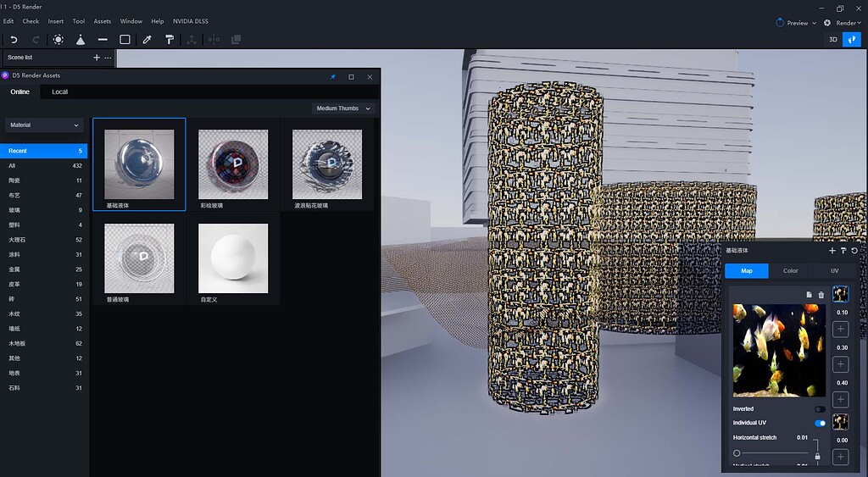Select the horizontal line toolbar tool
This screenshot has height=477, width=868.
coord(103,39)
